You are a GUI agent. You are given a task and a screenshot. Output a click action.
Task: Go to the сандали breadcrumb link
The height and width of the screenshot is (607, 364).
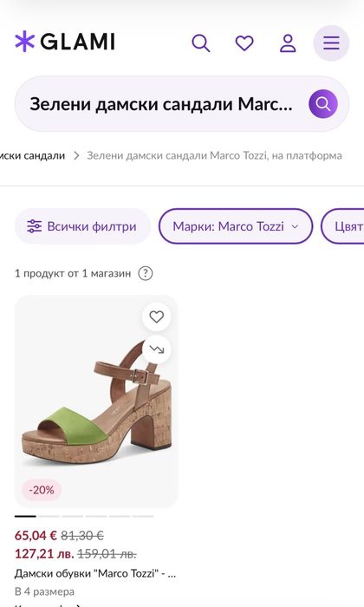click(32, 155)
